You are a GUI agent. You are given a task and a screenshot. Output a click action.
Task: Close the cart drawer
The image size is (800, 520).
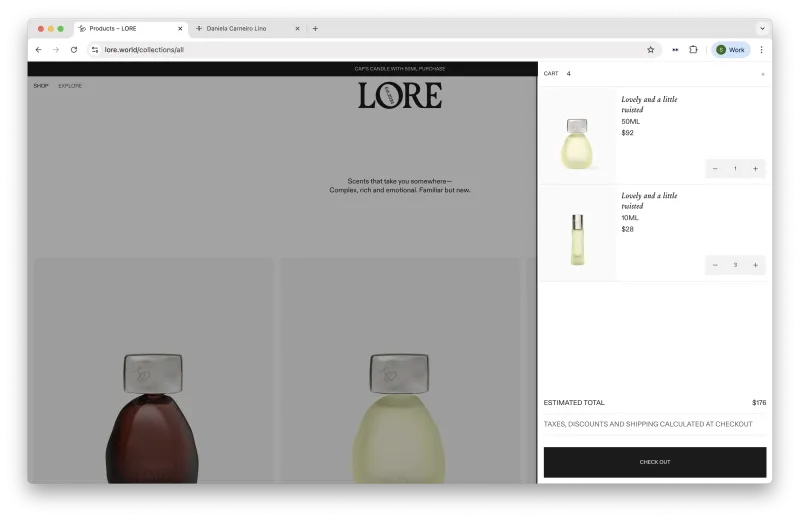click(763, 74)
